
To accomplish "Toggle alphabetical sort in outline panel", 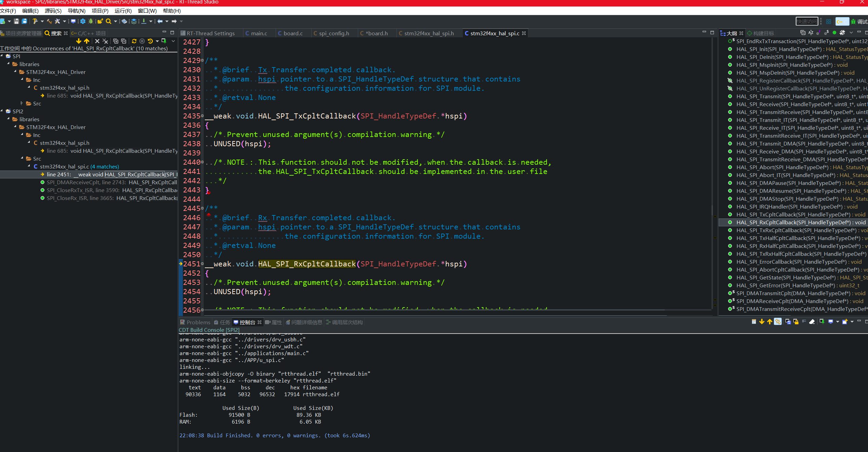I will point(811,33).
